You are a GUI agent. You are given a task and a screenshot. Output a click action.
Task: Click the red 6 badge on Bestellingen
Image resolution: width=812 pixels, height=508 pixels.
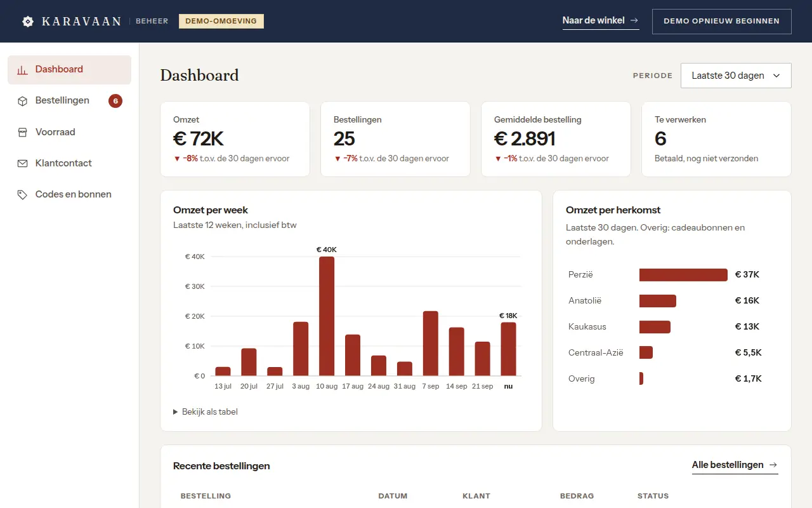coord(115,101)
